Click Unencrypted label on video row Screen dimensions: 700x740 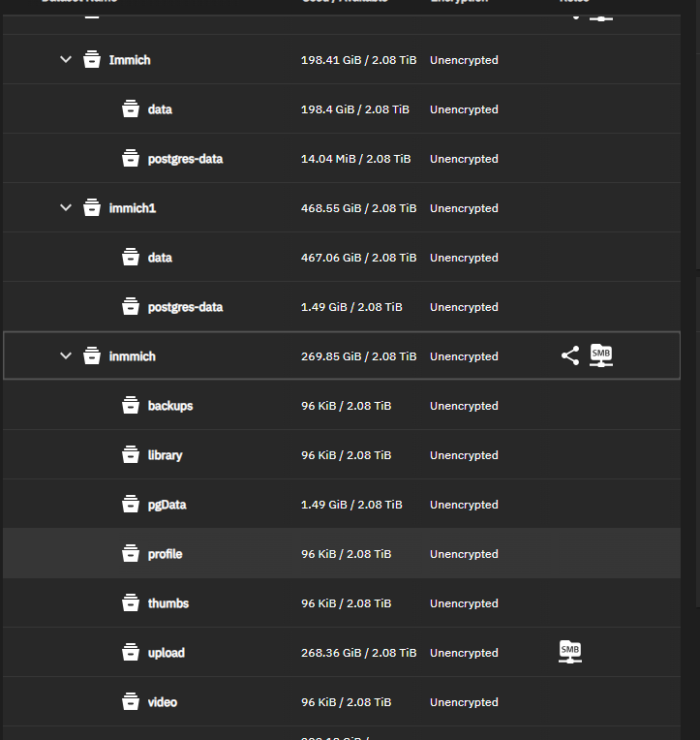(464, 702)
